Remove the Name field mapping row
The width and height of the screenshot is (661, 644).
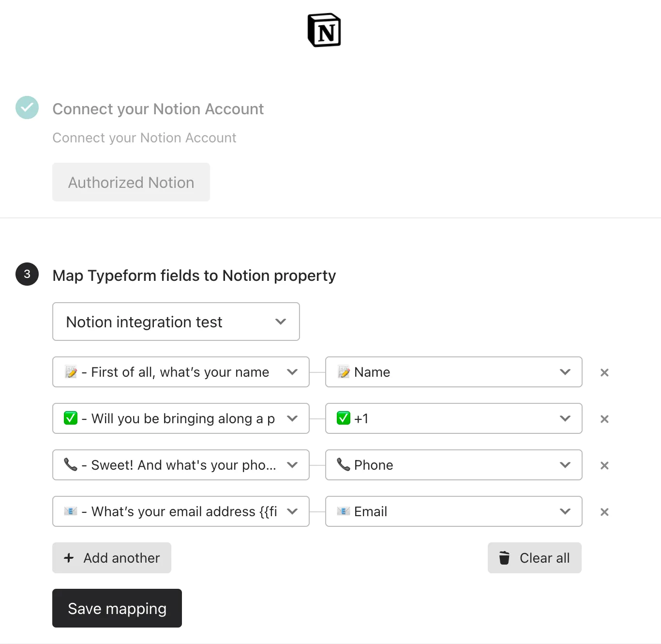(604, 372)
